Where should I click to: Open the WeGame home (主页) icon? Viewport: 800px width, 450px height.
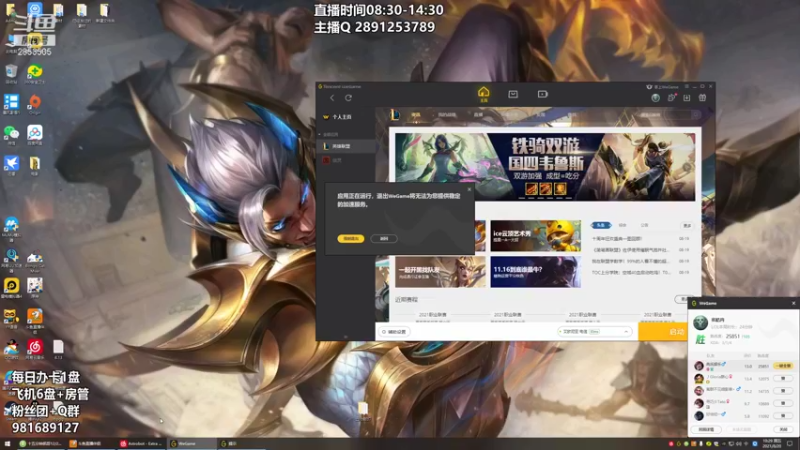483,94
